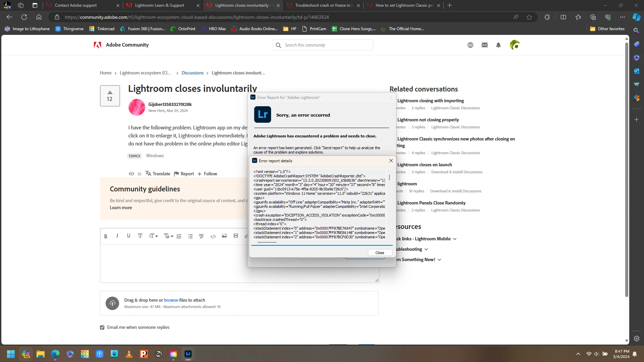This screenshot has height=362, width=644.
Task: Apply strikethrough formatting to text
Action: tap(140, 236)
